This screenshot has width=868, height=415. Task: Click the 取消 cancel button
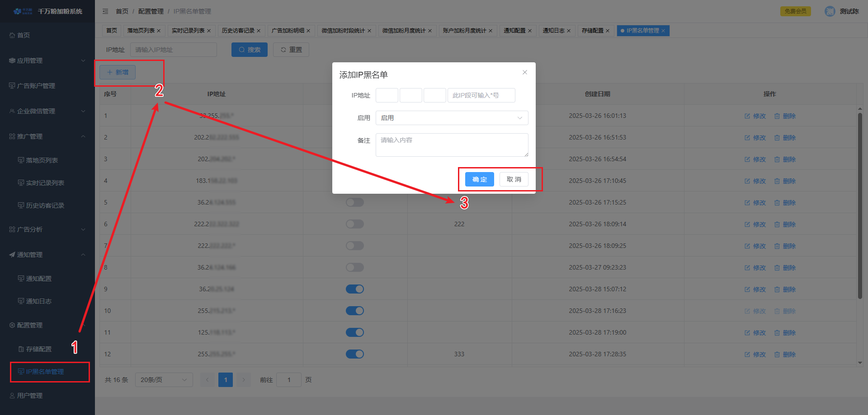click(514, 179)
